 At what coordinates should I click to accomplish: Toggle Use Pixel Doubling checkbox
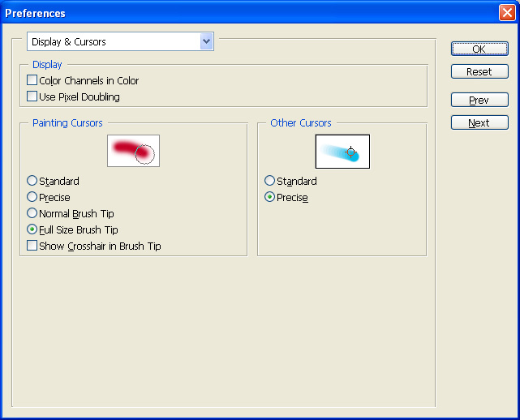(32, 96)
